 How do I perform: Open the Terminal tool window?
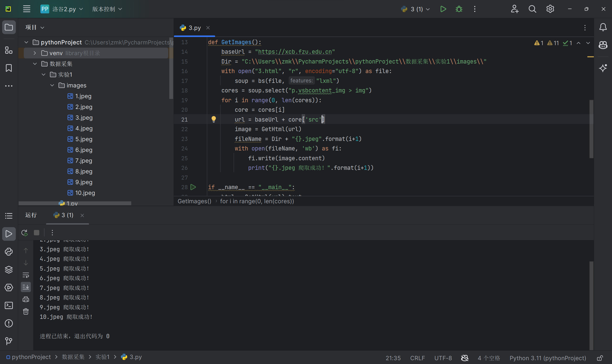9,305
